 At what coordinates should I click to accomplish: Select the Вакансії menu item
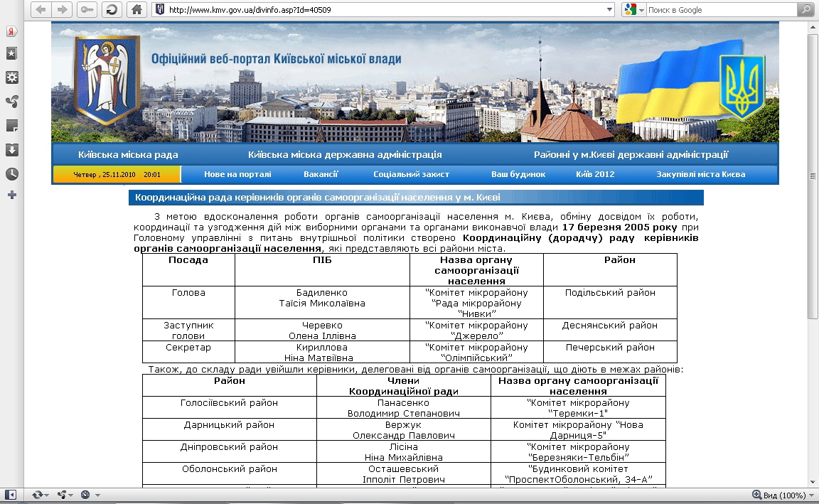[321, 174]
